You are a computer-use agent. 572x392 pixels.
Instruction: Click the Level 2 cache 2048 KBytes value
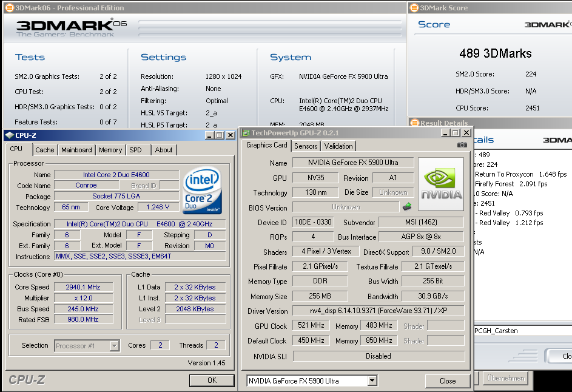point(195,309)
